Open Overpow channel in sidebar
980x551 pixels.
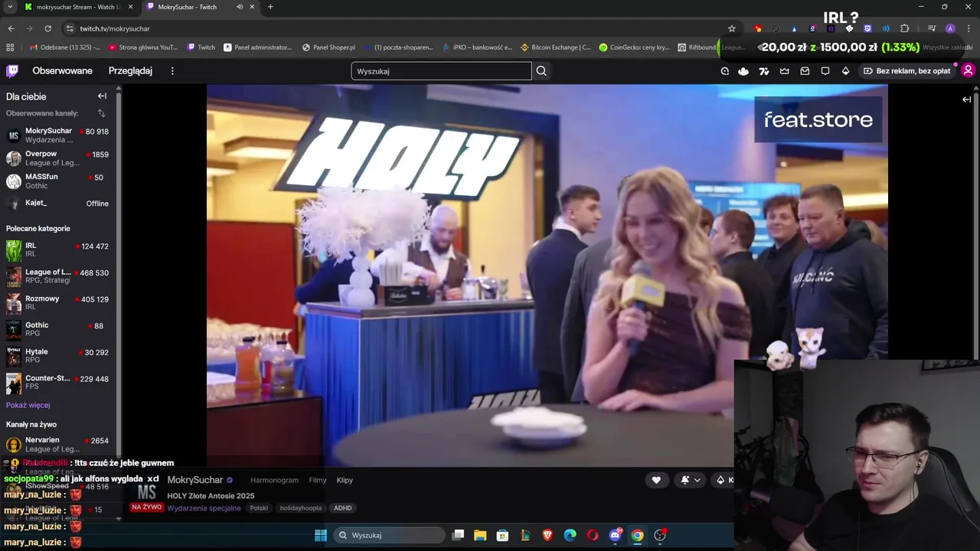click(57, 158)
